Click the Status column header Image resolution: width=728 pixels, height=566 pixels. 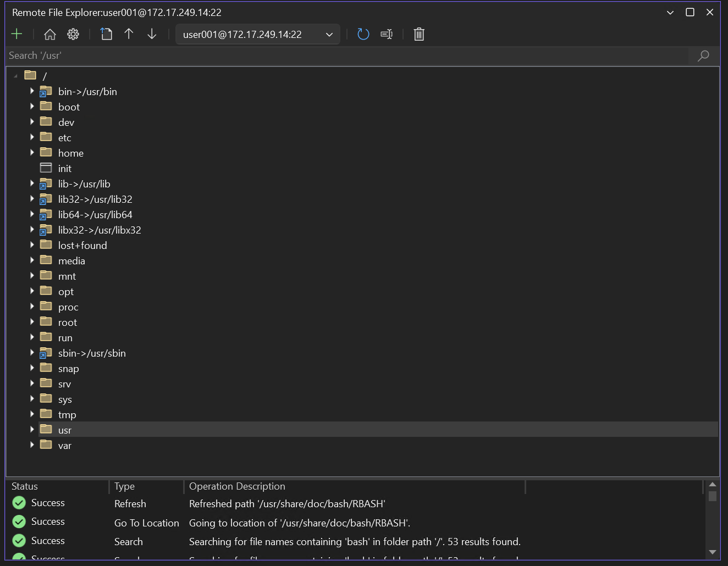click(x=25, y=486)
